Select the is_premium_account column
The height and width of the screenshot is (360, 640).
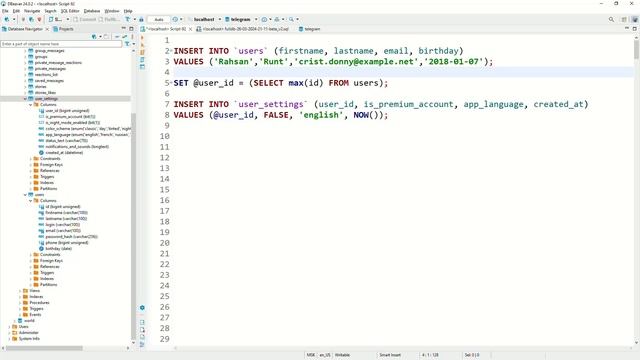(70, 117)
